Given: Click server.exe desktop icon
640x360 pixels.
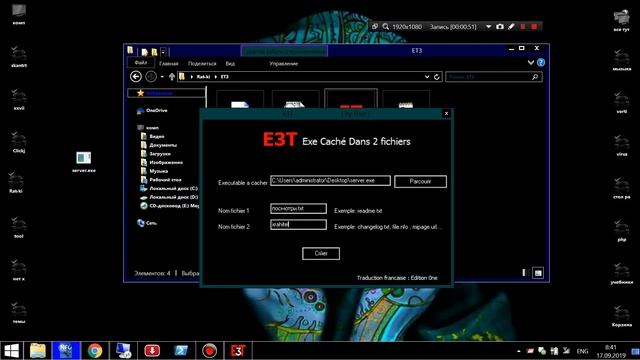Looking at the screenshot, I should 84,162.
